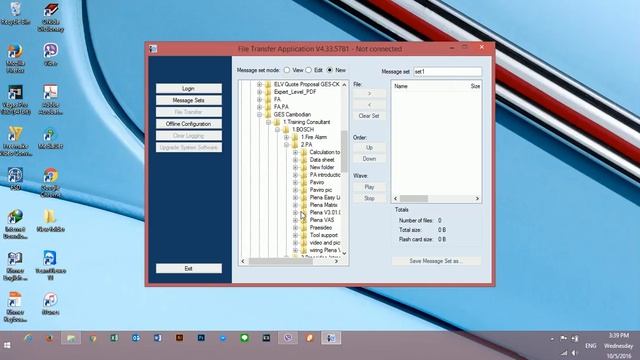Click Save Message Set as button
The height and width of the screenshot is (360, 640).
(x=436, y=261)
